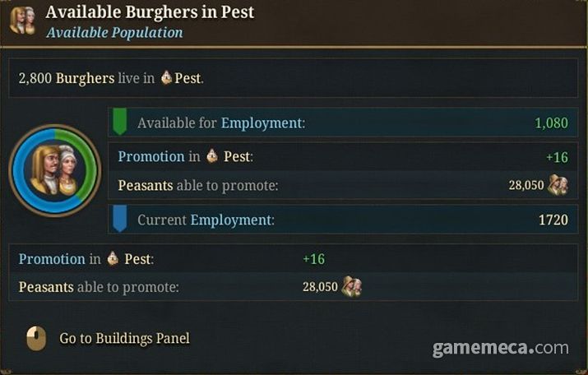Click the left mouse button hint icon
This screenshot has height=375, width=588.
[x=36, y=338]
